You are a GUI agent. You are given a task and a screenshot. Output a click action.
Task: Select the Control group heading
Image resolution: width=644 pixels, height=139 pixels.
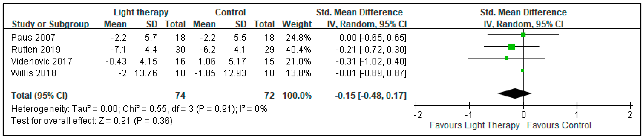tap(230, 12)
